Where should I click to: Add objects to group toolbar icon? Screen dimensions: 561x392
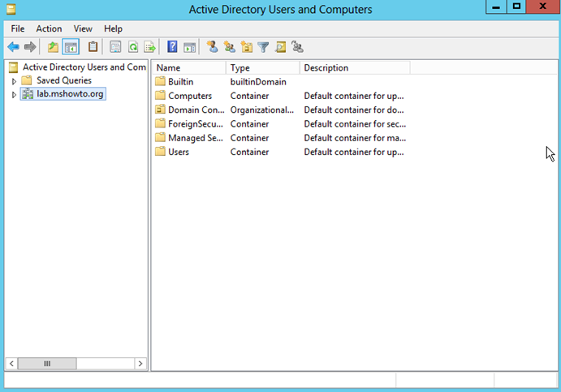(x=297, y=47)
